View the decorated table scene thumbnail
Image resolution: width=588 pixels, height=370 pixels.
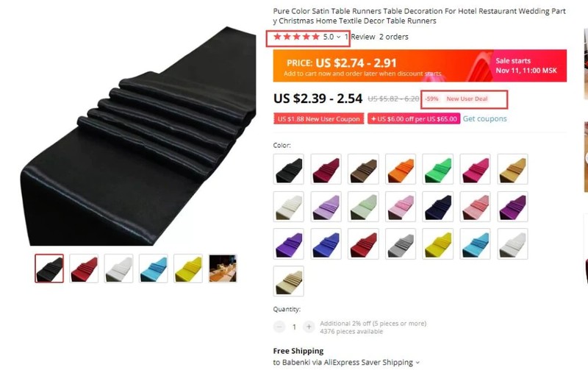pos(223,268)
